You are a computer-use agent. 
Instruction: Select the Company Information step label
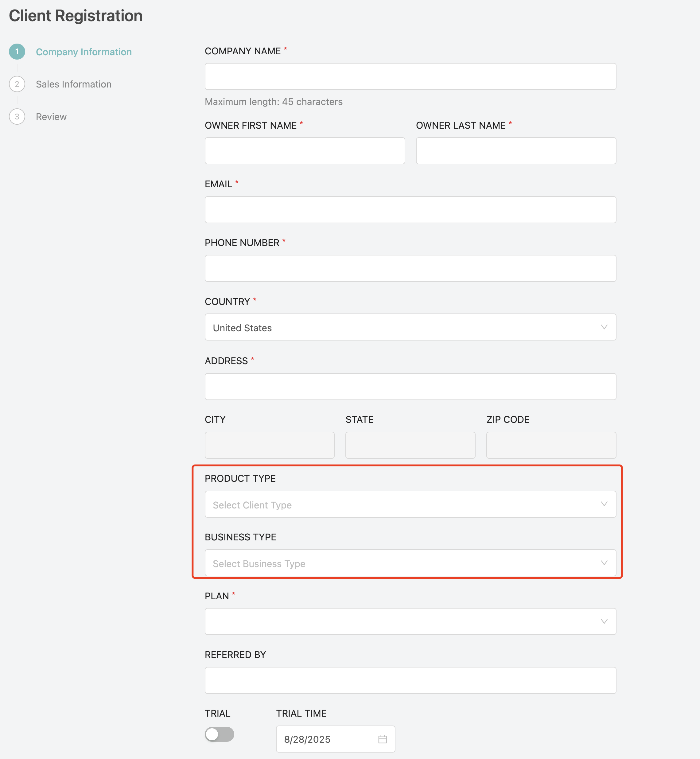pos(84,52)
